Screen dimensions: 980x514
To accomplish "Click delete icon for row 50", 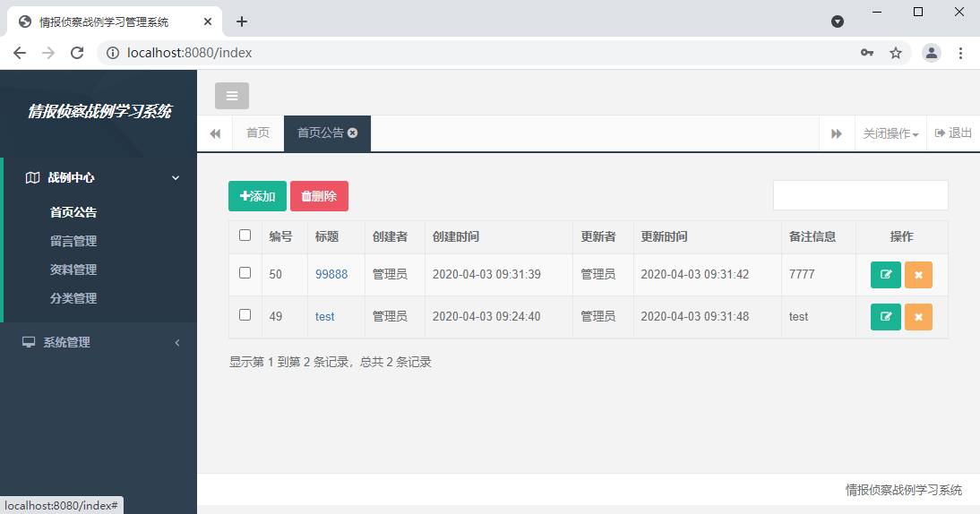I will [x=918, y=275].
